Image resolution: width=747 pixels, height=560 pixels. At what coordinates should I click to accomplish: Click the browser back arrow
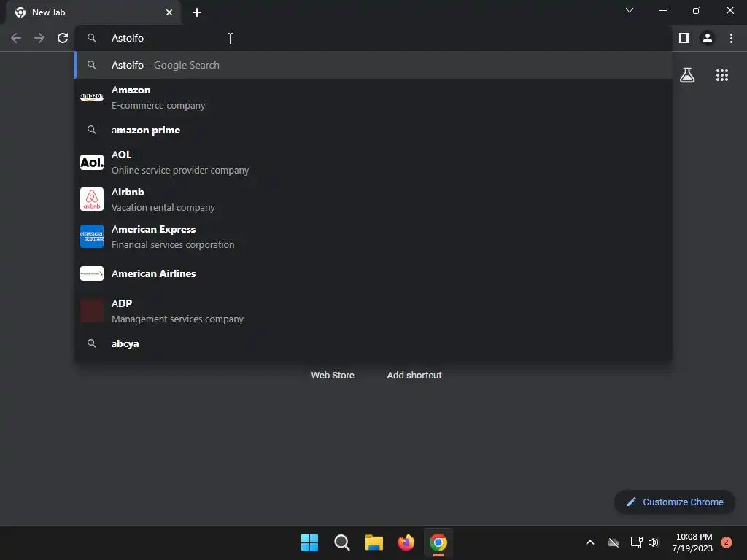(x=16, y=38)
